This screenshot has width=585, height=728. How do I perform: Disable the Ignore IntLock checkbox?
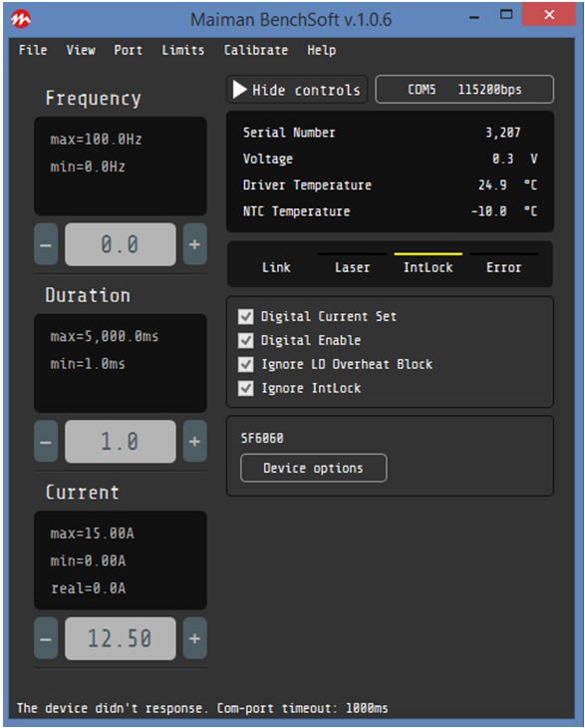tap(246, 388)
